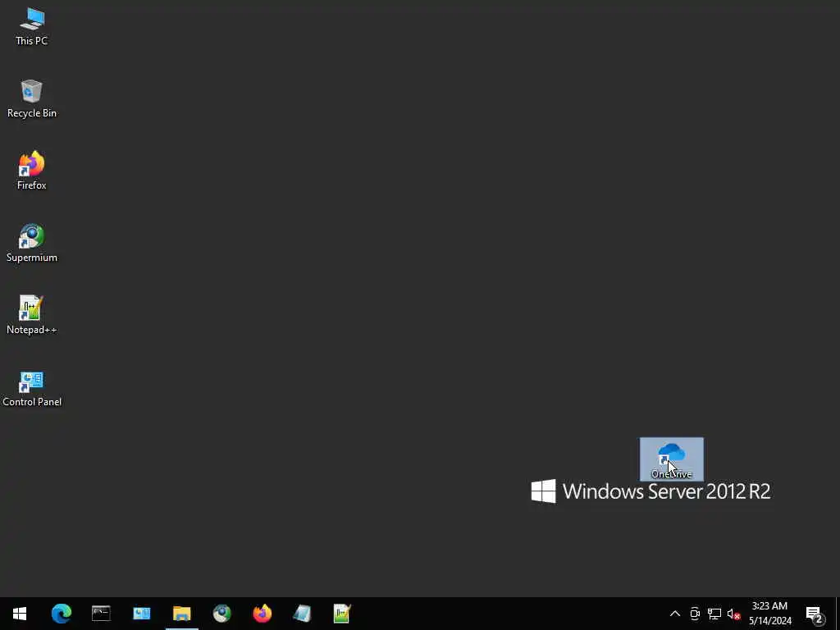
Task: Launch Notepad++ from the taskbar
Action: [342, 614]
